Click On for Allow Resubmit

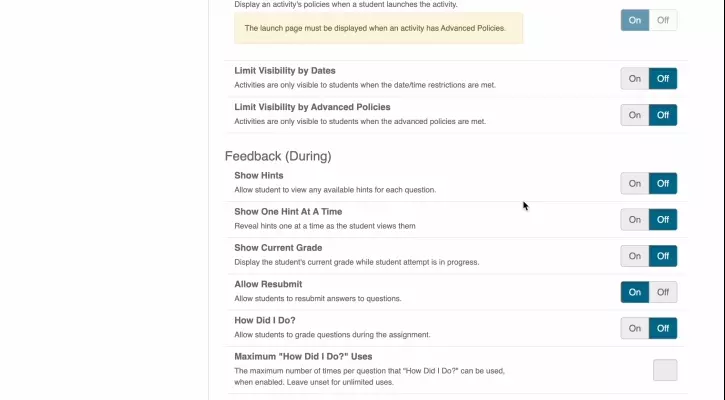(634, 292)
